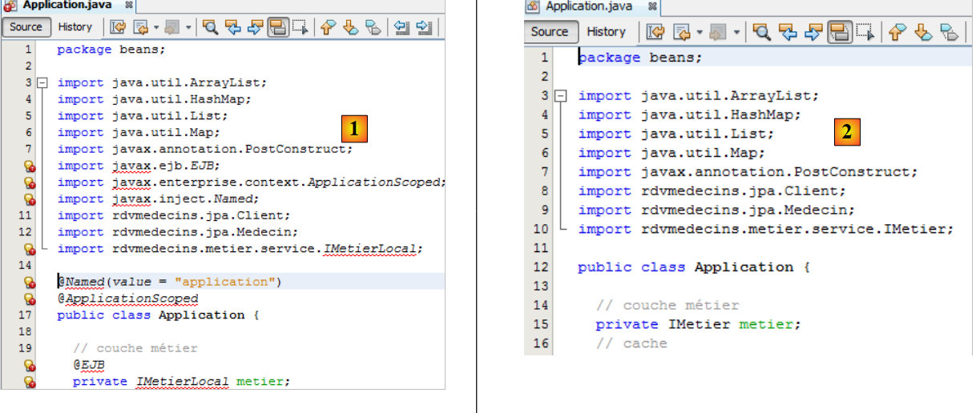Viewport: 980px width, 413px height.
Task: Collapse the imports fold in editor 2
Action: click(x=562, y=96)
